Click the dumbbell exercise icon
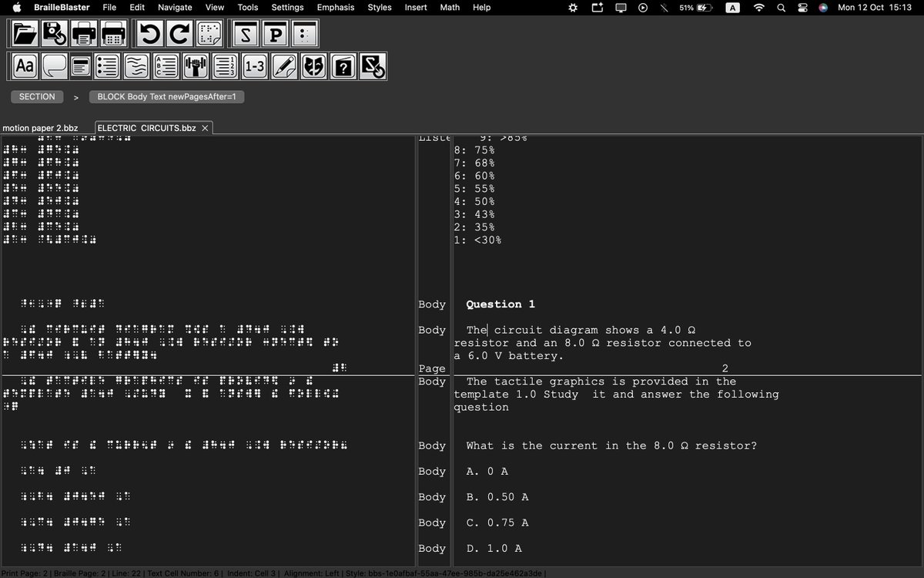 [x=196, y=66]
